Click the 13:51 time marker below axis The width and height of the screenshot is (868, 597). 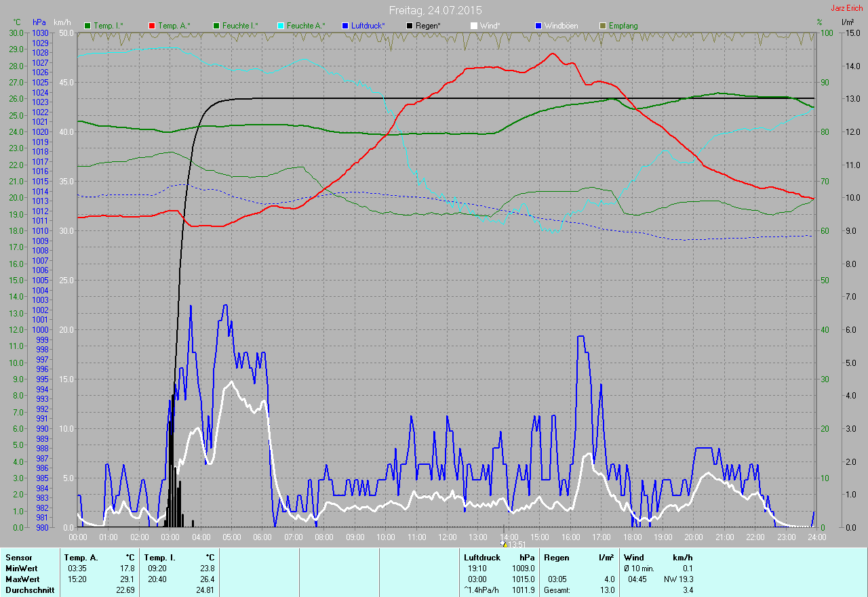tap(517, 544)
